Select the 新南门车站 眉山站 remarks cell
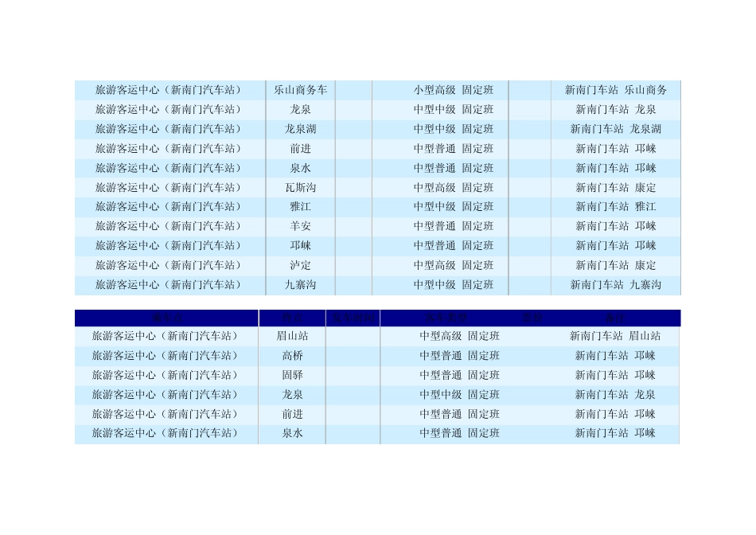Viewport: 756px width, 535px height. point(614,336)
